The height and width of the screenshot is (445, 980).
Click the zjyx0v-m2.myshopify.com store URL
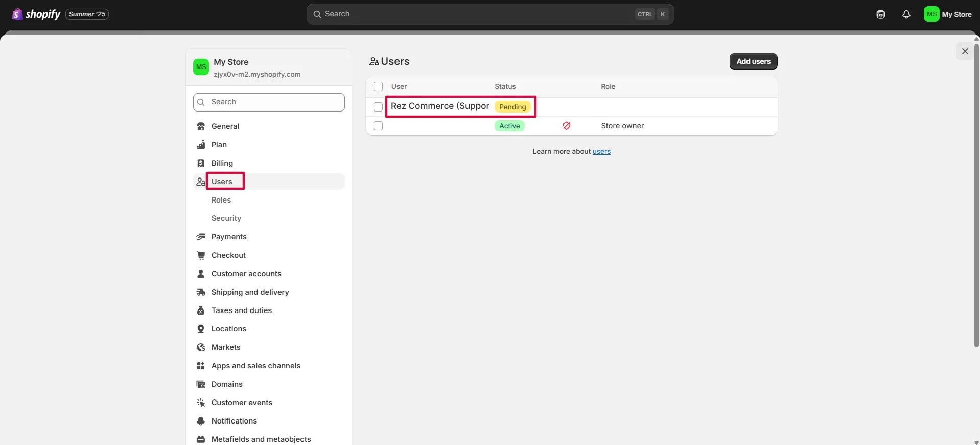click(x=257, y=74)
